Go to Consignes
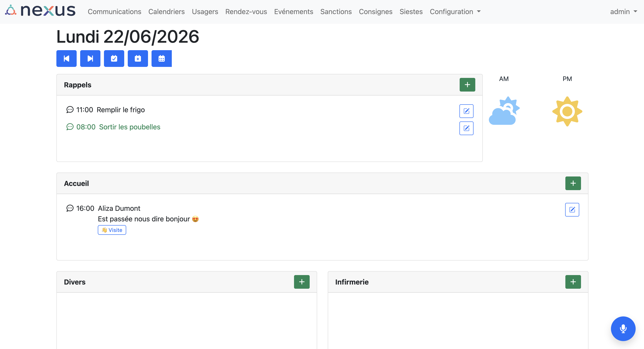 [376, 11]
